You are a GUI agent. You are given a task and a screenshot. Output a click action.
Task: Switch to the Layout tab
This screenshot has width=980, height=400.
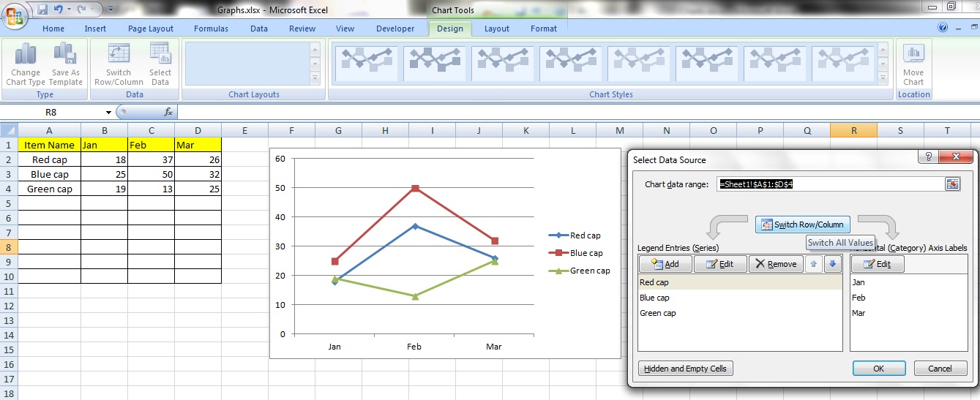coord(496,29)
